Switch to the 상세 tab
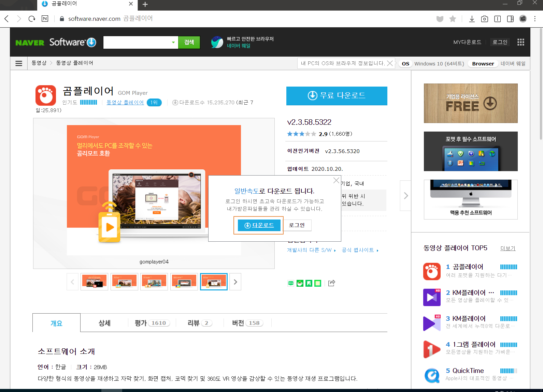Image resolution: width=543 pixels, height=392 pixels. click(x=104, y=323)
